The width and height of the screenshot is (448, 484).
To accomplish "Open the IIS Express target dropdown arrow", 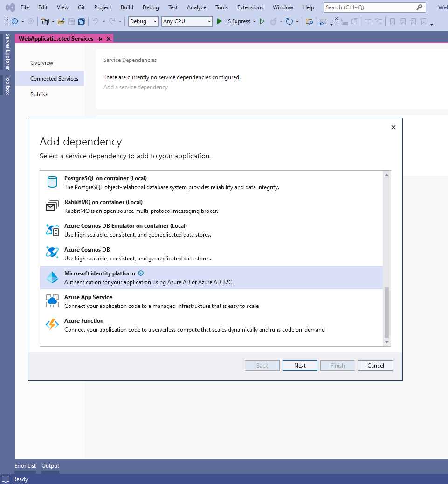I will point(255,21).
